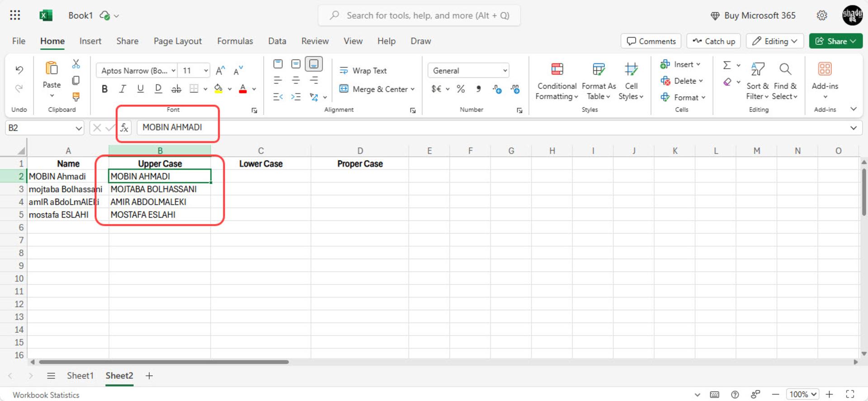This screenshot has height=401, width=868.
Task: Expand the font size dropdown
Action: 206,70
